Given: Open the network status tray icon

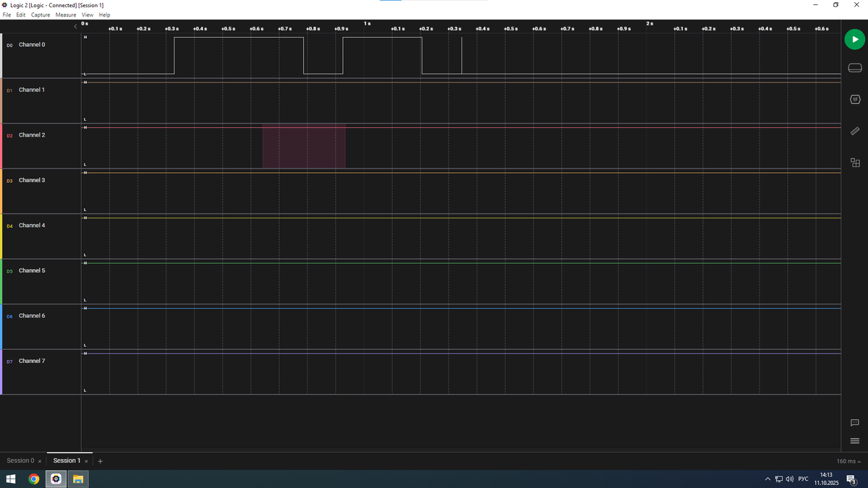Looking at the screenshot, I should click(779, 479).
